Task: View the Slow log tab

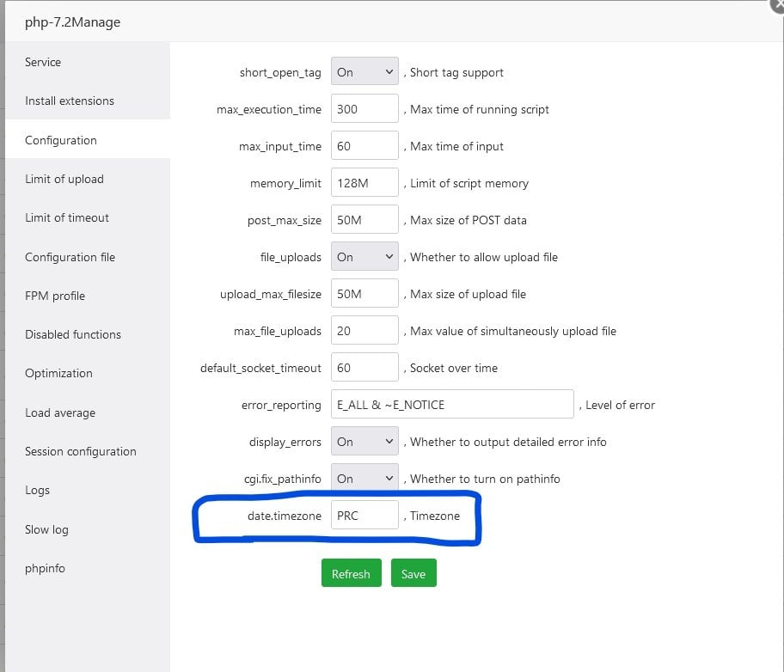Action: pyautogui.click(x=46, y=529)
